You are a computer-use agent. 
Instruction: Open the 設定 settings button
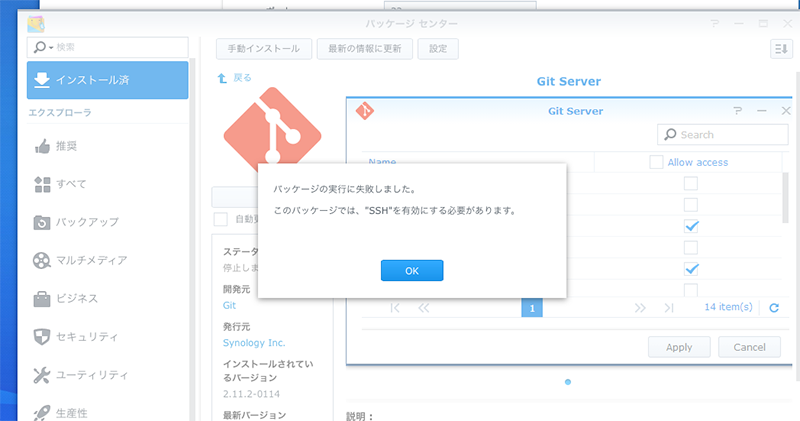[438, 49]
